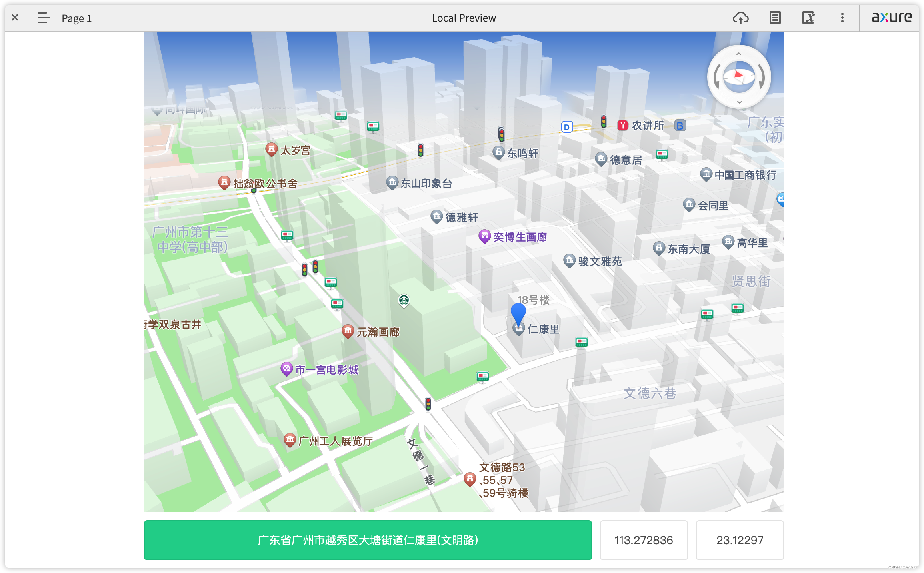Open the pages sidebar with hamburger icon
Viewport: 924px width, 573px height.
tap(43, 18)
